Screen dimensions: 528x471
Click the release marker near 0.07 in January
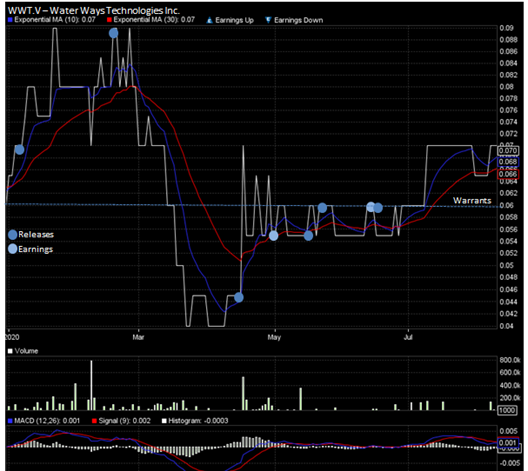point(20,149)
